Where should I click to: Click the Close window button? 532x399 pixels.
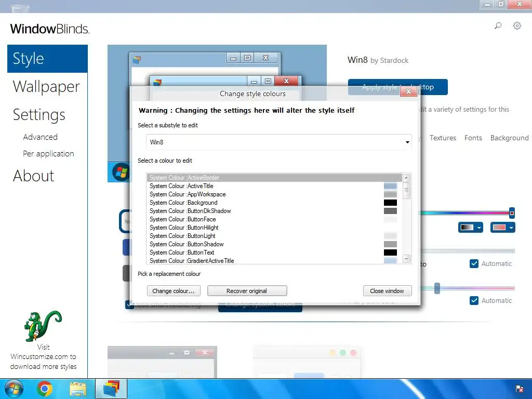pyautogui.click(x=387, y=291)
